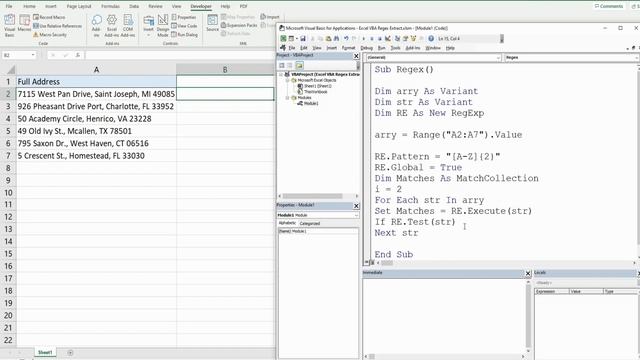Toggle Design Mode icon in VBA toolbar
The width and height of the screenshot is (640, 360).
pyautogui.click(x=388, y=38)
